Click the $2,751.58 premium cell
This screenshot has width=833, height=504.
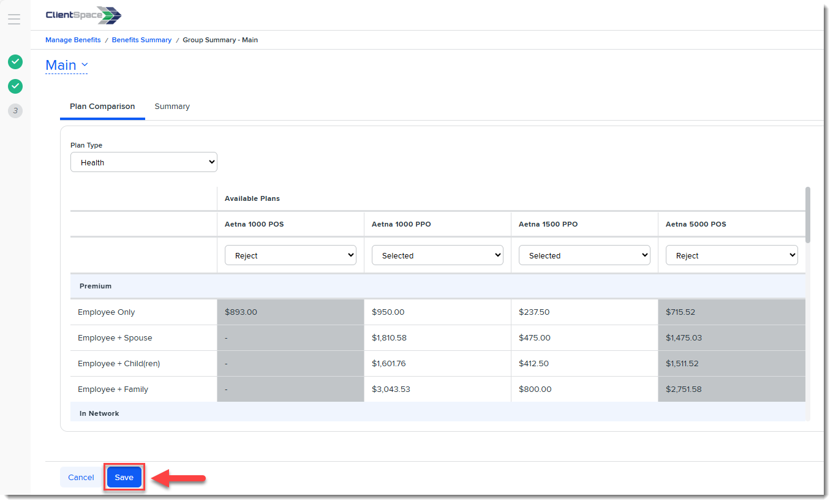point(732,389)
